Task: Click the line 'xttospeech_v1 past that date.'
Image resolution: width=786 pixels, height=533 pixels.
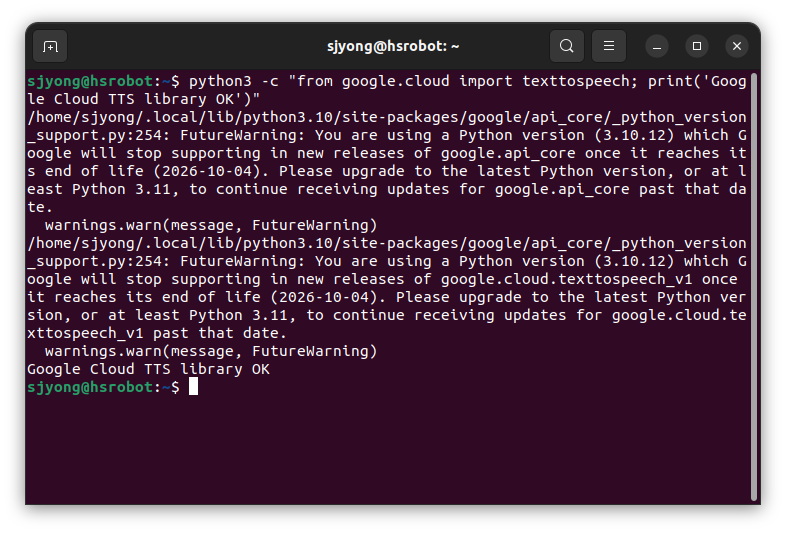Action: point(157,333)
